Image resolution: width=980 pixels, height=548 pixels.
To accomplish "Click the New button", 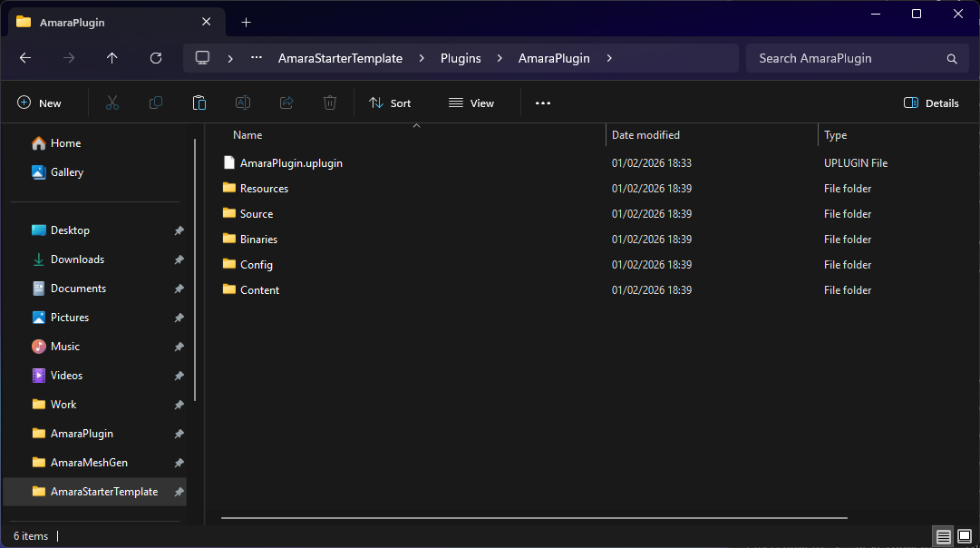I will pos(39,103).
